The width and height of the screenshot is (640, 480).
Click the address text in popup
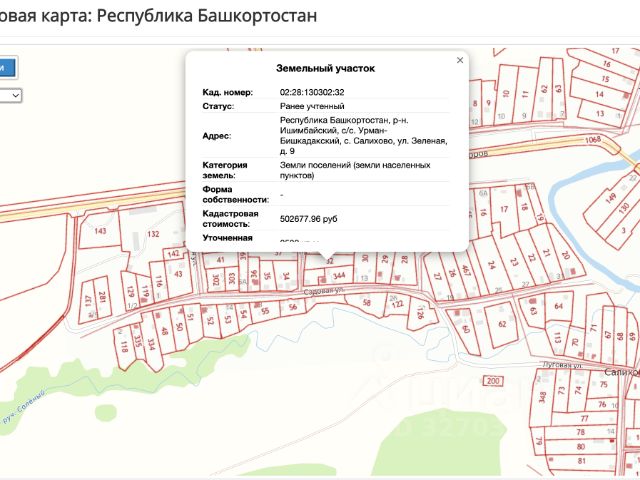tap(363, 136)
